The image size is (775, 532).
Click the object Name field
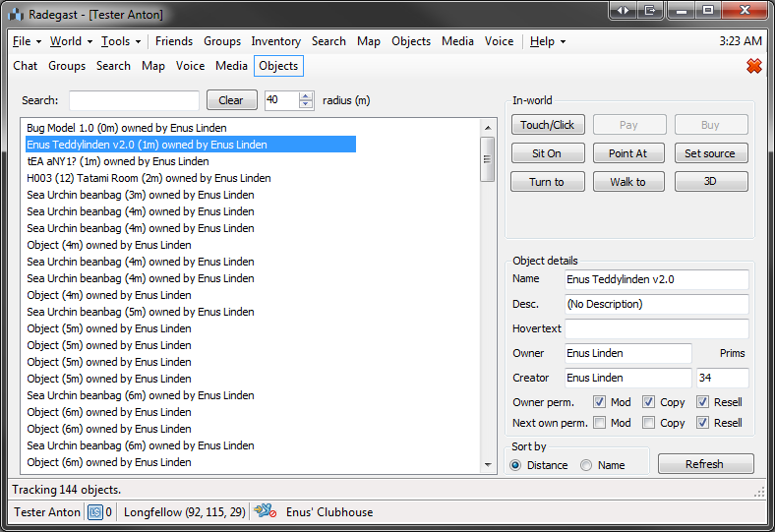(656, 279)
